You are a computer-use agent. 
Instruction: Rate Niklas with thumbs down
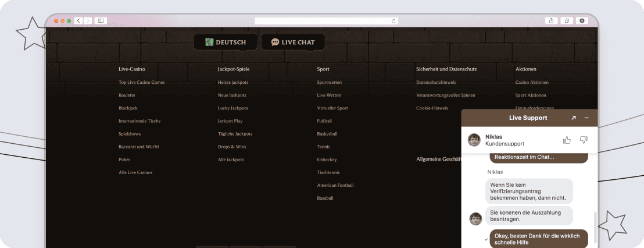coord(584,140)
